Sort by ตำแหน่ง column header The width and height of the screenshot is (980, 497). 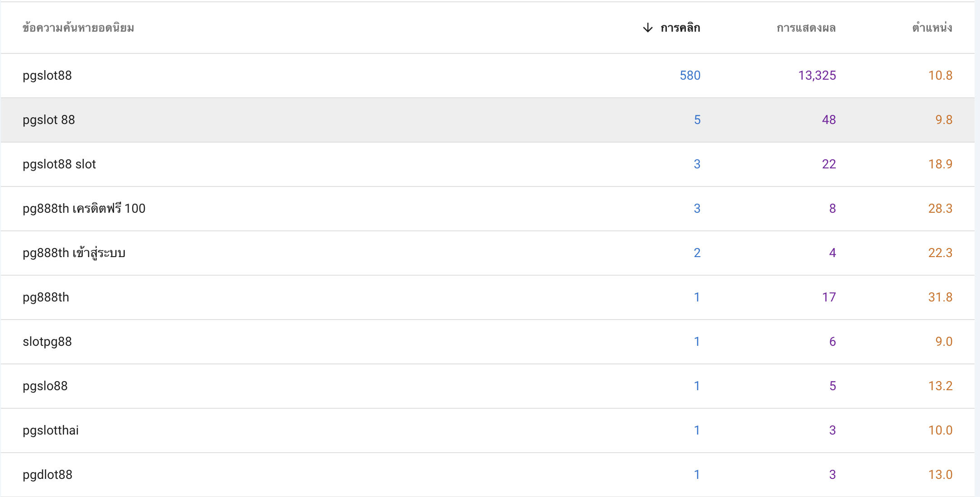932,28
